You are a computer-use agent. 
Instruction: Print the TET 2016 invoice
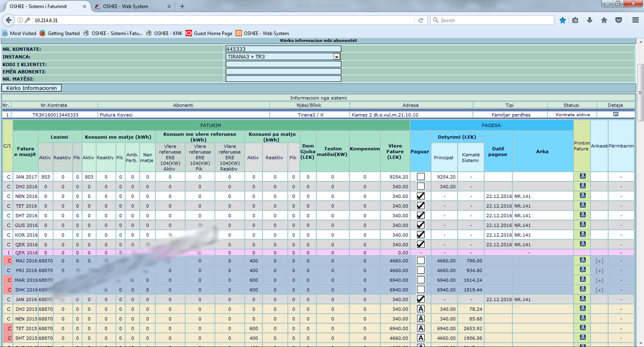[583, 205]
